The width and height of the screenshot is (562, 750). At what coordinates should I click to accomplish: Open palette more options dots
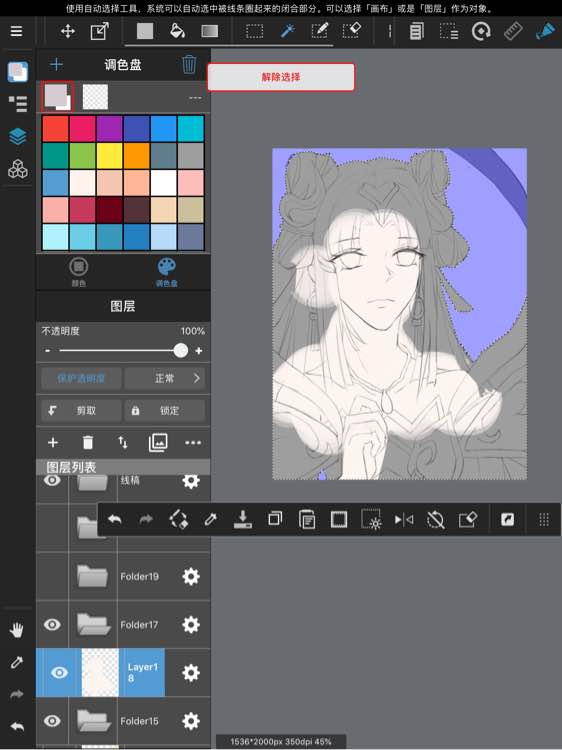pyautogui.click(x=195, y=98)
